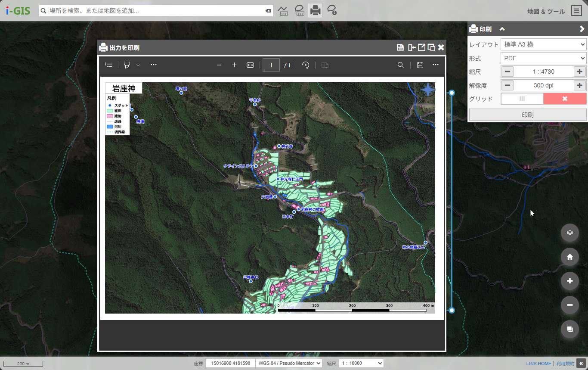The height and width of the screenshot is (370, 588).
Task: Dock the print output dialog to the side
Action: coord(412,47)
